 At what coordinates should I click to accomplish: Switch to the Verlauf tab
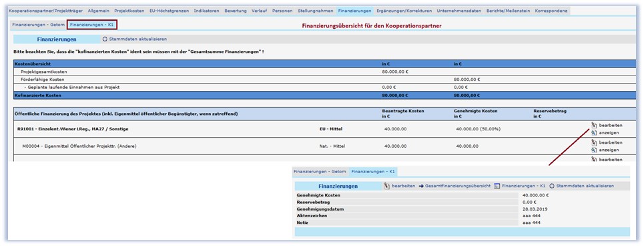(259, 11)
